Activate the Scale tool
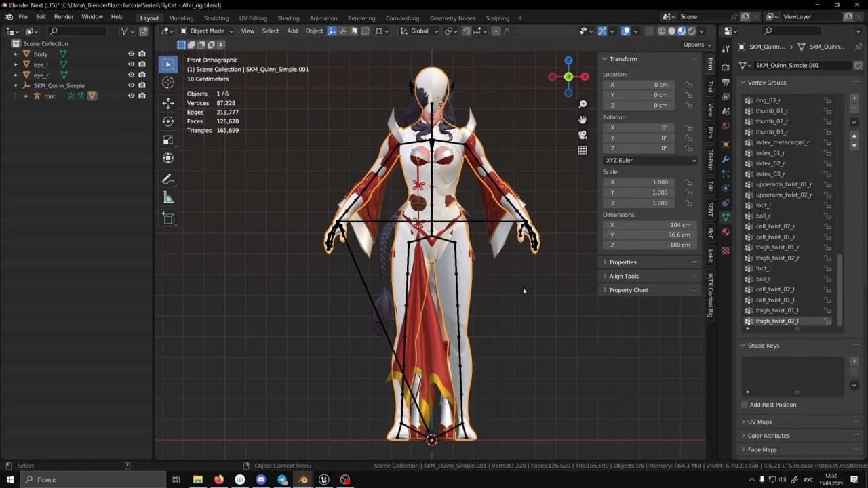This screenshot has width=868, height=488. (168, 140)
